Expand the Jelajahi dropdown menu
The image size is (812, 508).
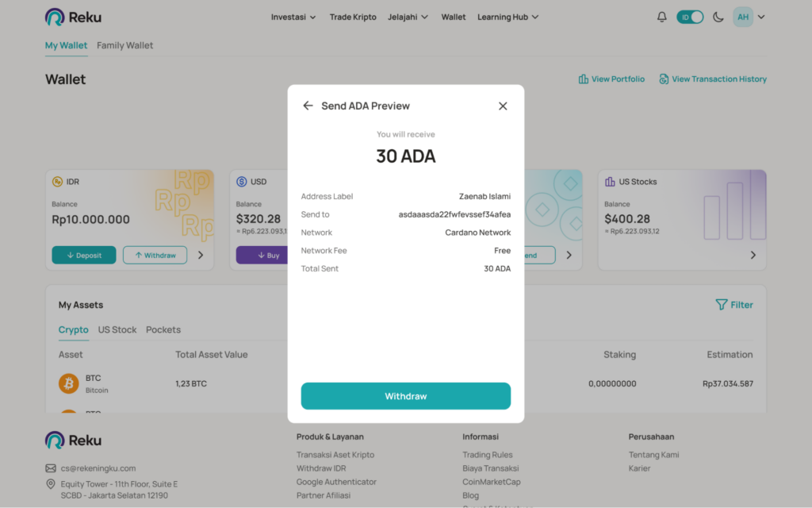(408, 17)
